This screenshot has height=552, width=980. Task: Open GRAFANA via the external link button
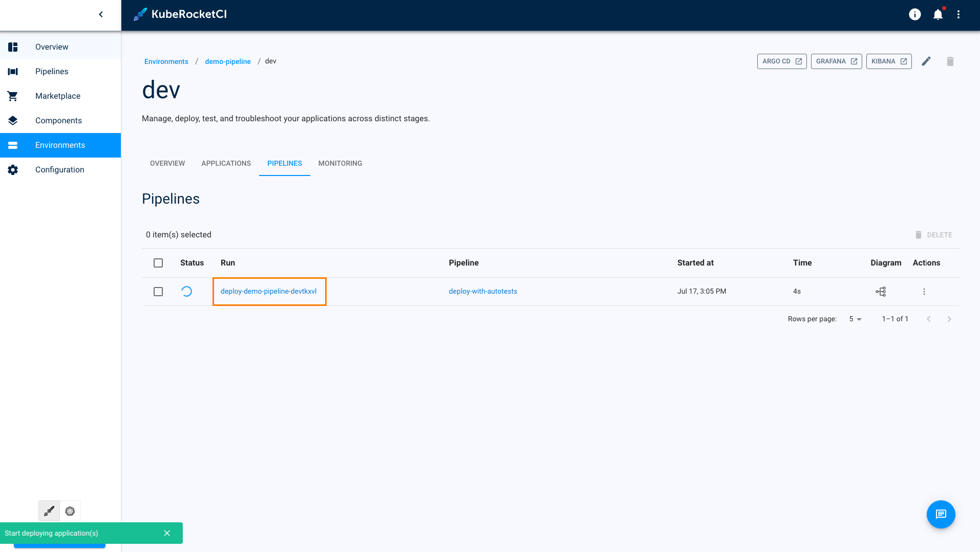click(836, 61)
